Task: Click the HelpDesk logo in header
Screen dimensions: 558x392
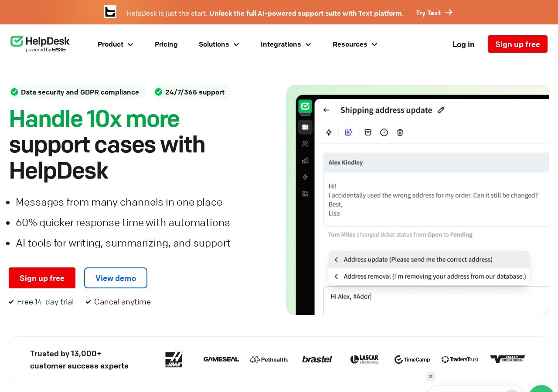Action: (x=40, y=44)
